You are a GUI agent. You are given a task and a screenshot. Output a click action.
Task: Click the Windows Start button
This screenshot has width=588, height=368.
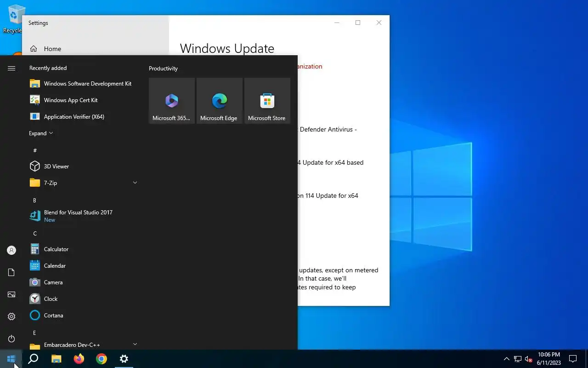[x=11, y=359]
